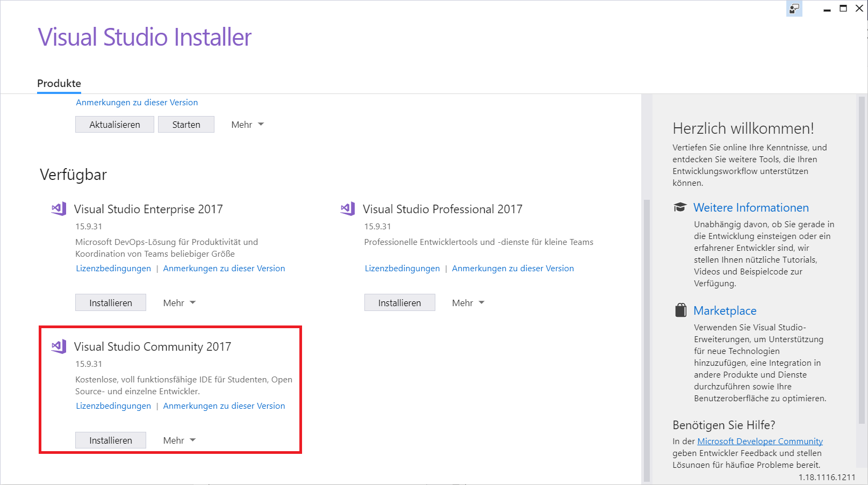Maximize the installer window

843,9
